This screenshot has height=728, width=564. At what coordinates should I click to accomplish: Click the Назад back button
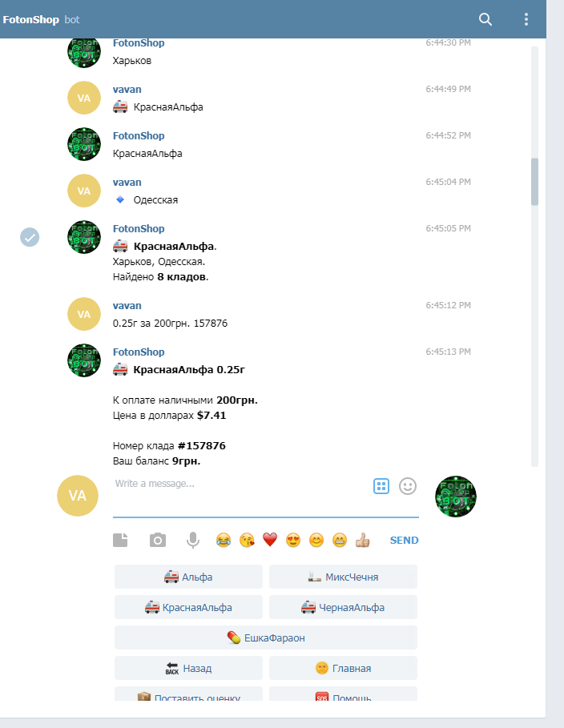click(188, 668)
